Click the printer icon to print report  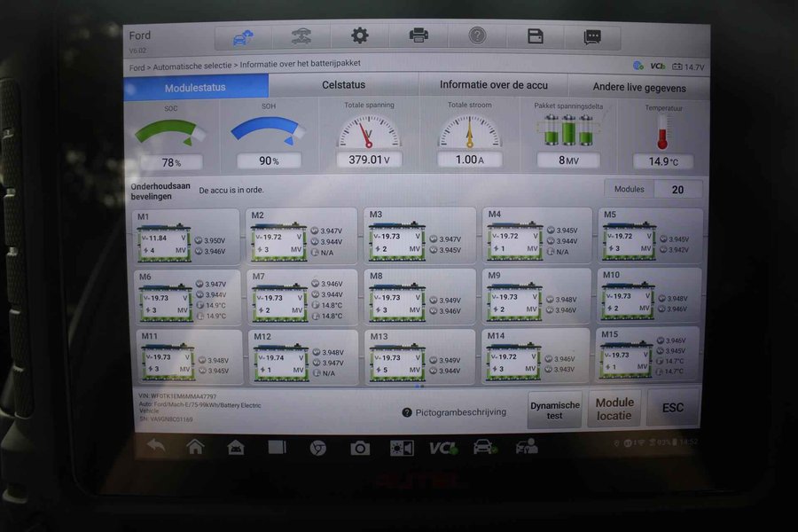(x=419, y=36)
